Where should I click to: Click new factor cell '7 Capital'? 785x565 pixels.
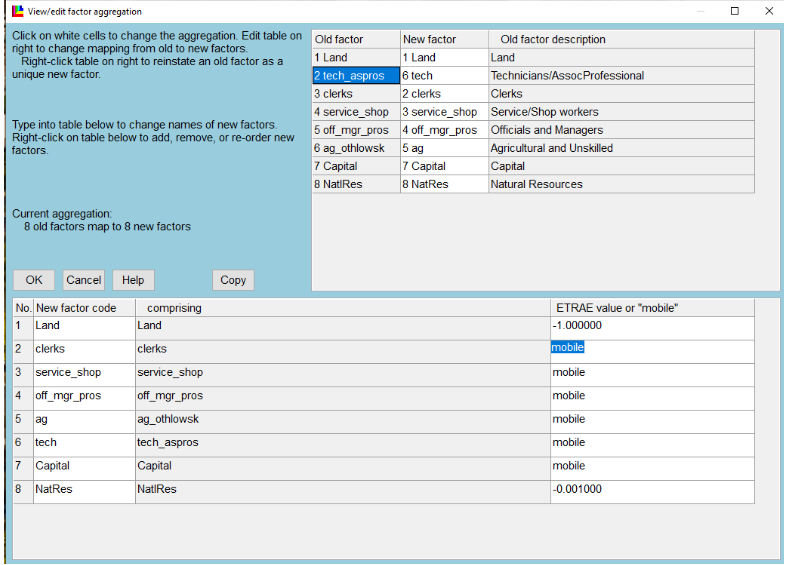point(445,166)
